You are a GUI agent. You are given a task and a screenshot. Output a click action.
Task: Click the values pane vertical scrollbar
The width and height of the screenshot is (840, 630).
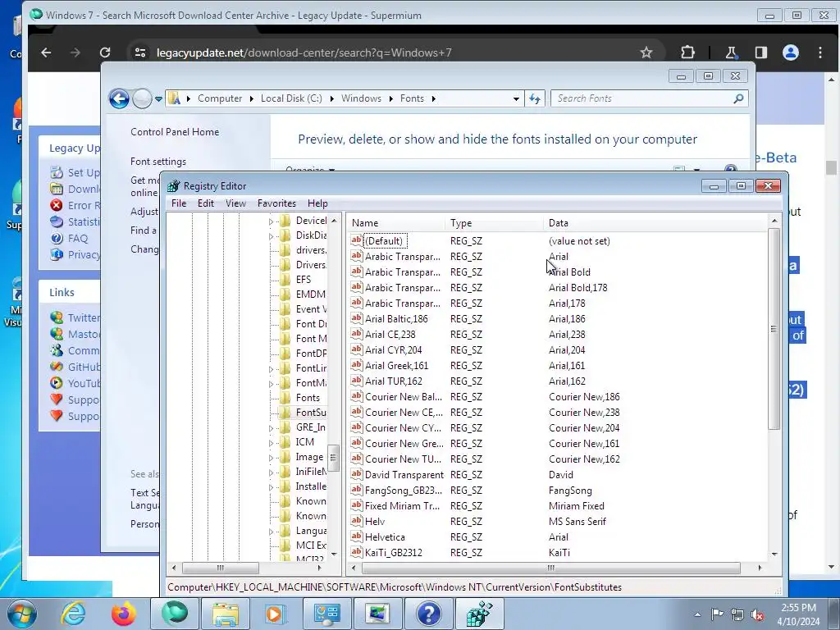[x=774, y=329]
